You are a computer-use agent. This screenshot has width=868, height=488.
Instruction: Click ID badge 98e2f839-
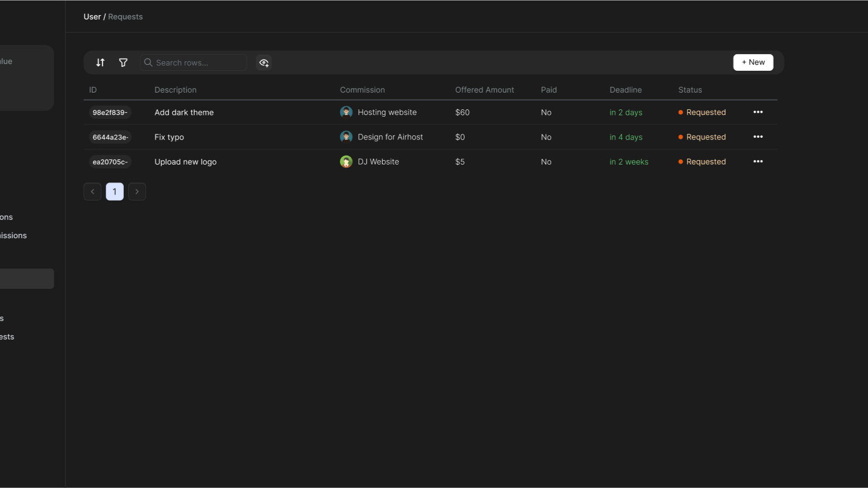(x=110, y=112)
